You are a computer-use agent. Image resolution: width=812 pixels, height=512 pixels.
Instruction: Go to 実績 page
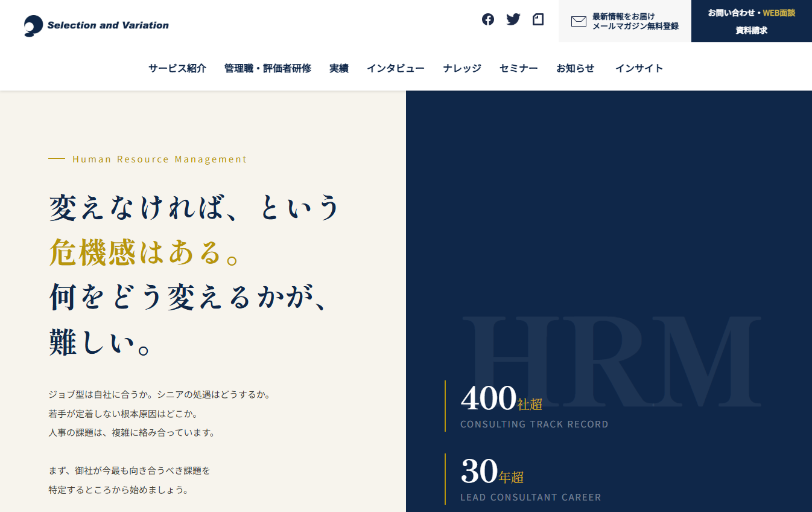339,68
